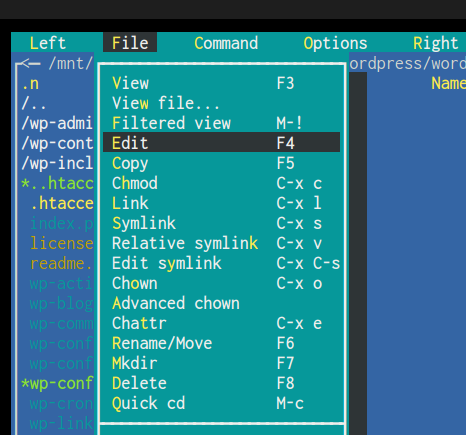Viewport: 466px width, 435px height.
Task: Click the left panel path '/mnt/'
Action: point(70,63)
